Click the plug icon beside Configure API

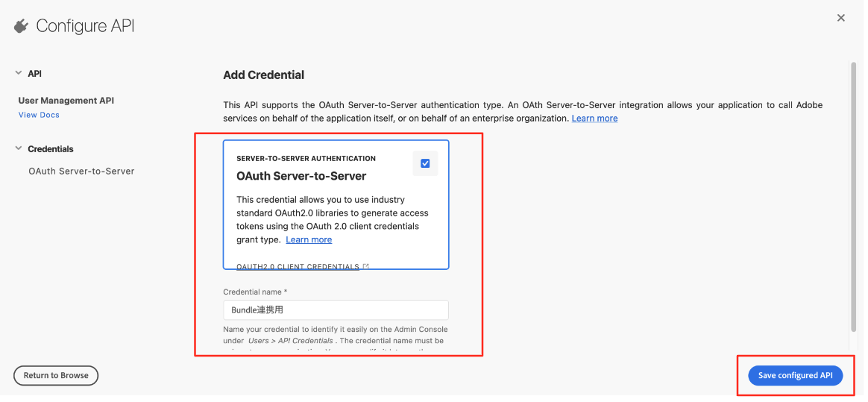click(x=21, y=25)
